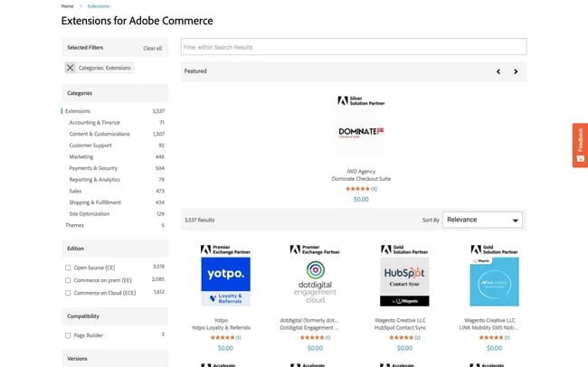Screen dimensions: 588x367
Task: Select the Themes category
Action: pyautogui.click(x=74, y=225)
